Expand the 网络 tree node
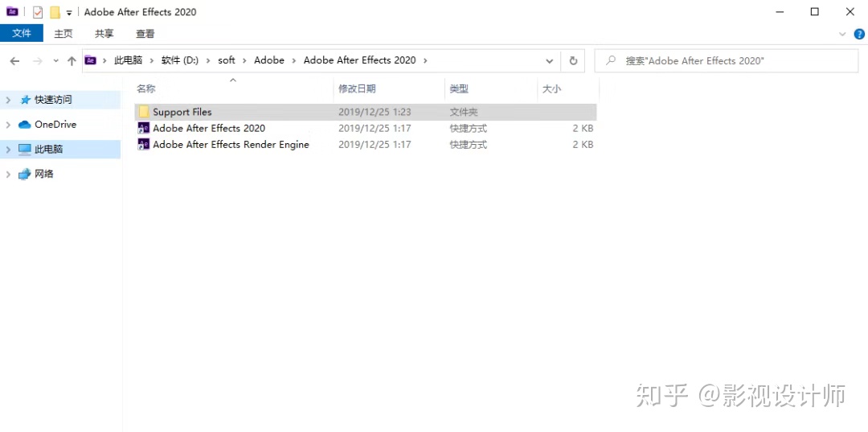 point(8,174)
